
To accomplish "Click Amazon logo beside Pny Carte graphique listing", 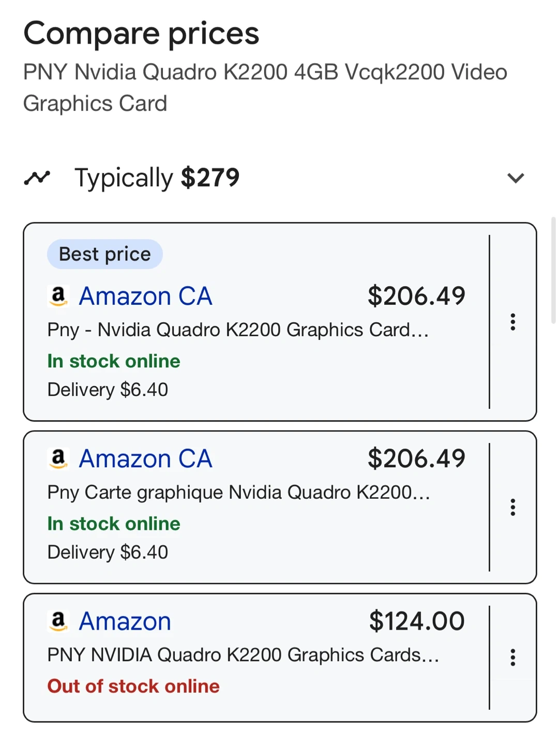I will [58, 459].
